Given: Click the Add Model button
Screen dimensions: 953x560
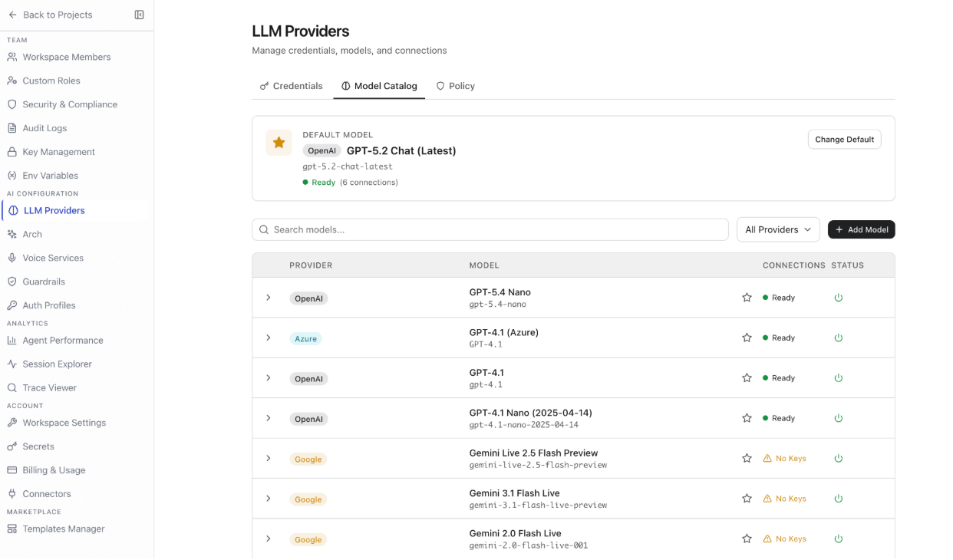Looking at the screenshot, I should 861,229.
